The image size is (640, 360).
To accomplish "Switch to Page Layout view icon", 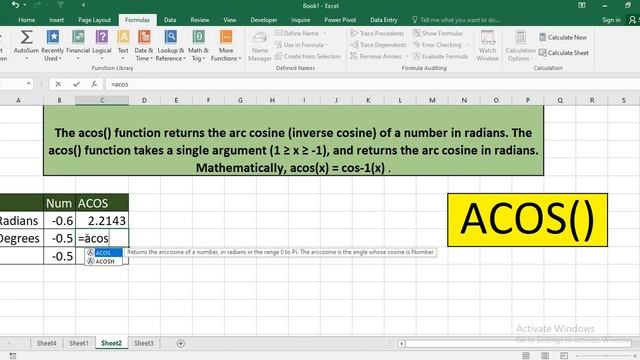I will point(545,356).
